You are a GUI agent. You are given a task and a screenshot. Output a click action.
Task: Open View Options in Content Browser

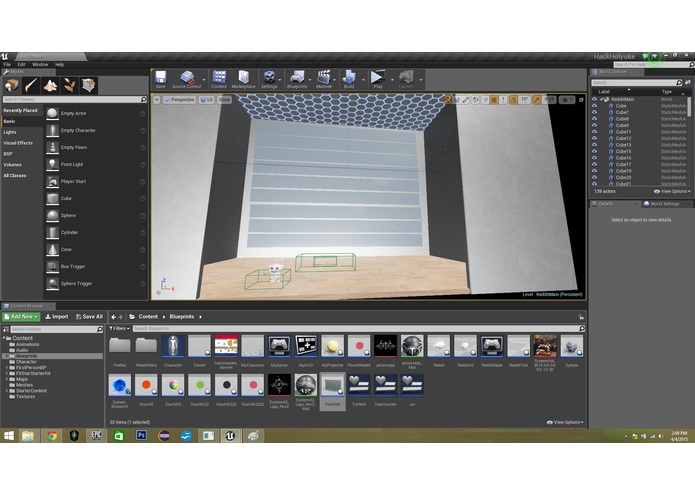(x=565, y=422)
